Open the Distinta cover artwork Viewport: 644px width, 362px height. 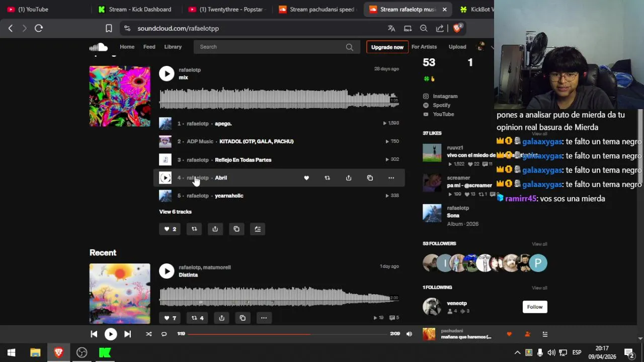120,294
